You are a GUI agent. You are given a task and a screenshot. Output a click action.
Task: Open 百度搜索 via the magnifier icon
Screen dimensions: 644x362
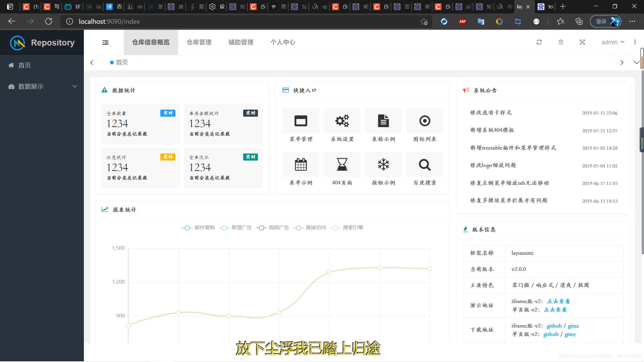[x=425, y=165]
